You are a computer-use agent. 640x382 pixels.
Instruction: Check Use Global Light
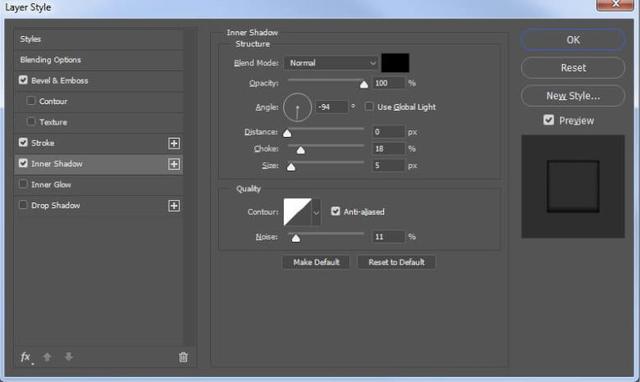tap(369, 107)
